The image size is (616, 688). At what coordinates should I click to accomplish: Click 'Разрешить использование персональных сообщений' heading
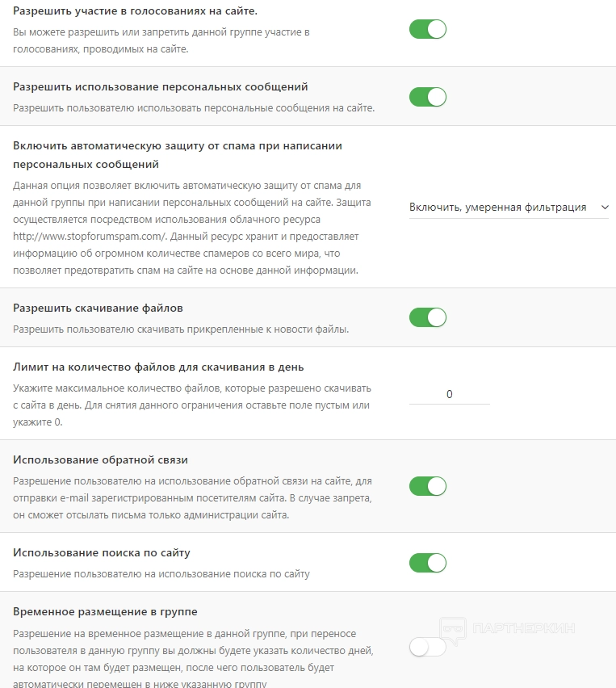click(x=161, y=86)
